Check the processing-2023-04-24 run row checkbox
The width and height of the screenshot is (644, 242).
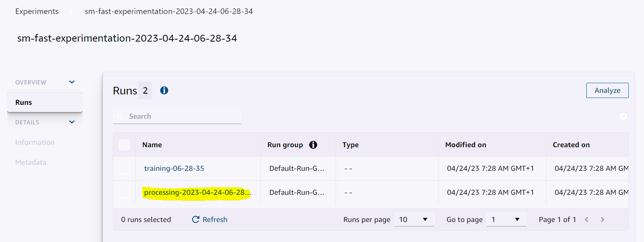[125, 192]
